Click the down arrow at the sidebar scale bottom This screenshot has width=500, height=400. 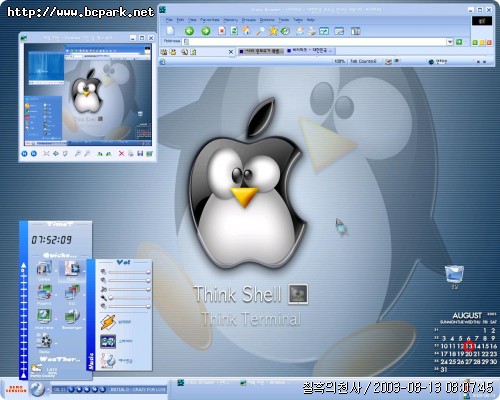tap(23, 375)
